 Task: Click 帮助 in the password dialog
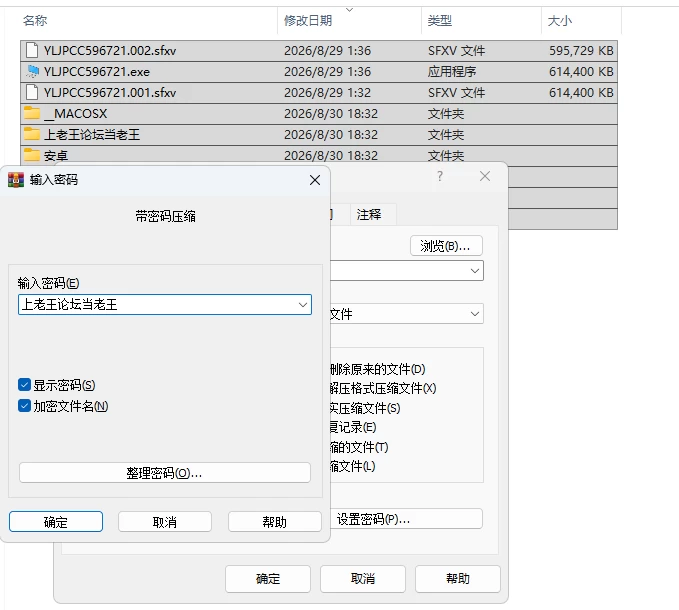(275, 522)
